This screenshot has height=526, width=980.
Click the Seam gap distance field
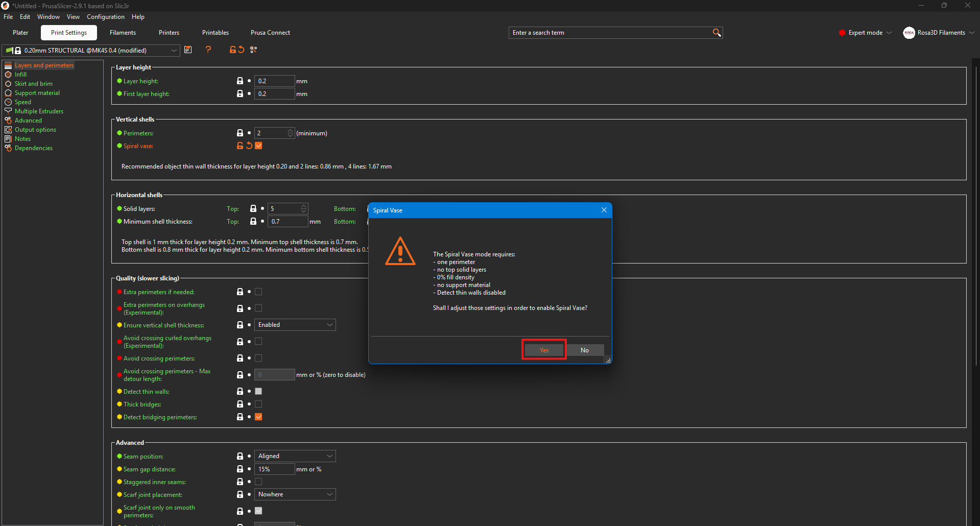coord(274,469)
